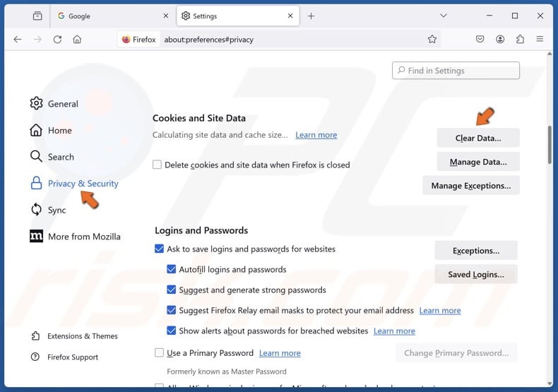Click Formerly known as Master Password text

click(x=226, y=372)
